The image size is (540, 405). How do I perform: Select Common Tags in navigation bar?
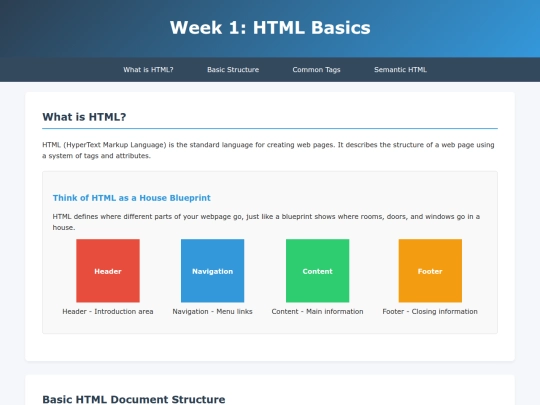(x=316, y=70)
